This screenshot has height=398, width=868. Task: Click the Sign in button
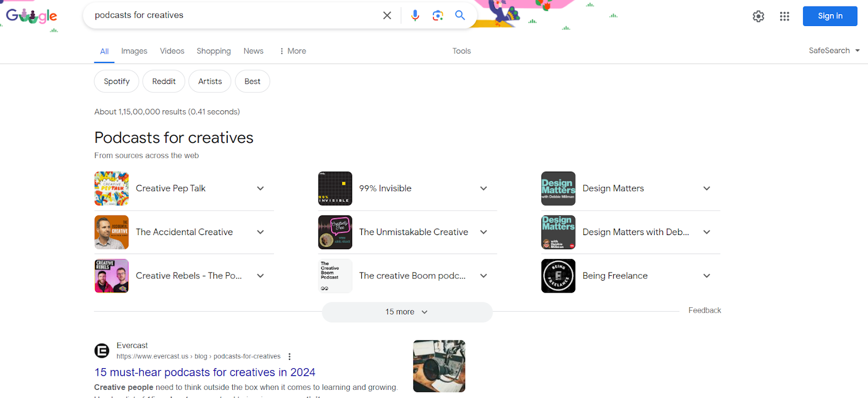click(830, 16)
